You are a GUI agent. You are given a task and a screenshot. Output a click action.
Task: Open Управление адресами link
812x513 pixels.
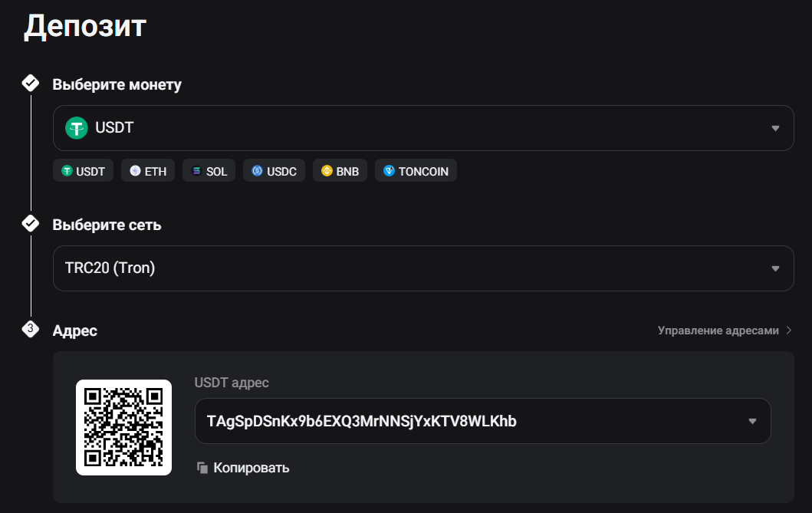(x=718, y=330)
